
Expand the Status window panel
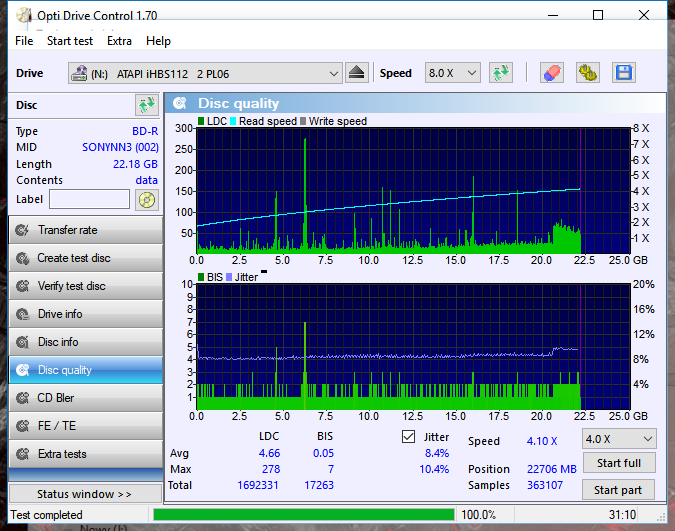(85, 494)
